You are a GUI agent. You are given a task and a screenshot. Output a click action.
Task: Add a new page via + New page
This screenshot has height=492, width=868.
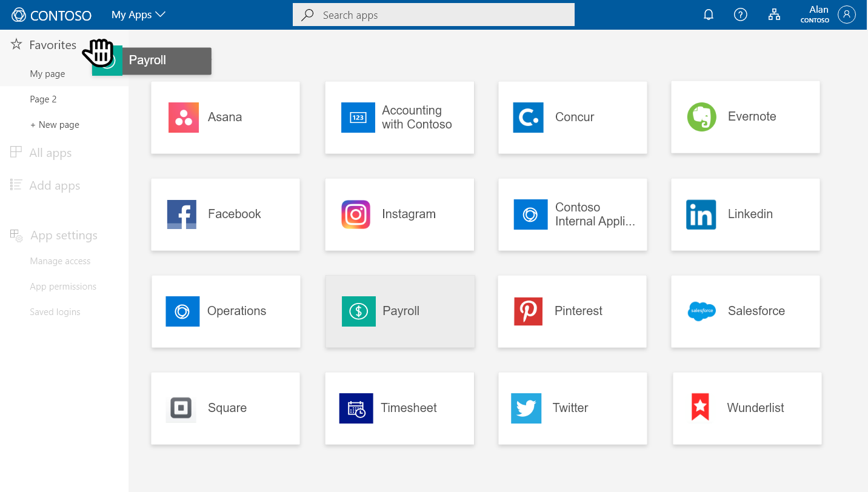(x=55, y=125)
